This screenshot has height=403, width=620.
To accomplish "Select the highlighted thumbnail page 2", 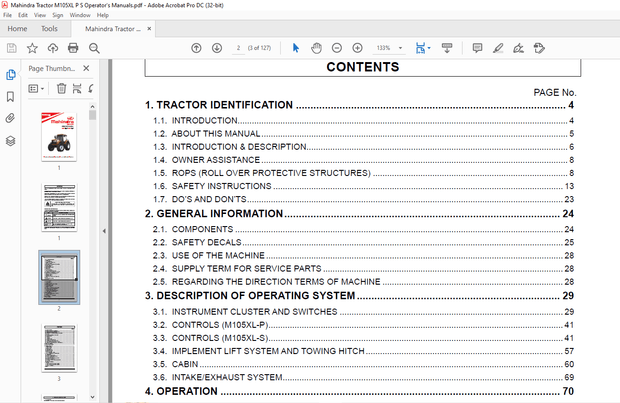I will [59, 277].
